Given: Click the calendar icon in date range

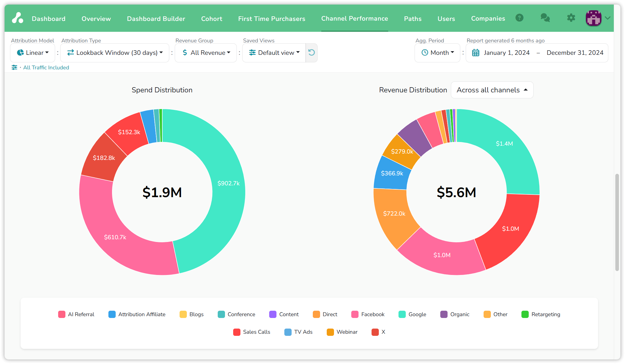Looking at the screenshot, I should click(476, 53).
